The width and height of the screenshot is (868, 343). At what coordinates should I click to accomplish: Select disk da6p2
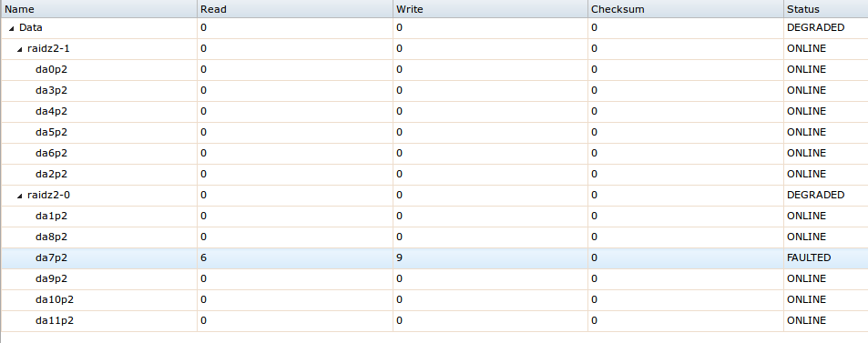click(52, 153)
